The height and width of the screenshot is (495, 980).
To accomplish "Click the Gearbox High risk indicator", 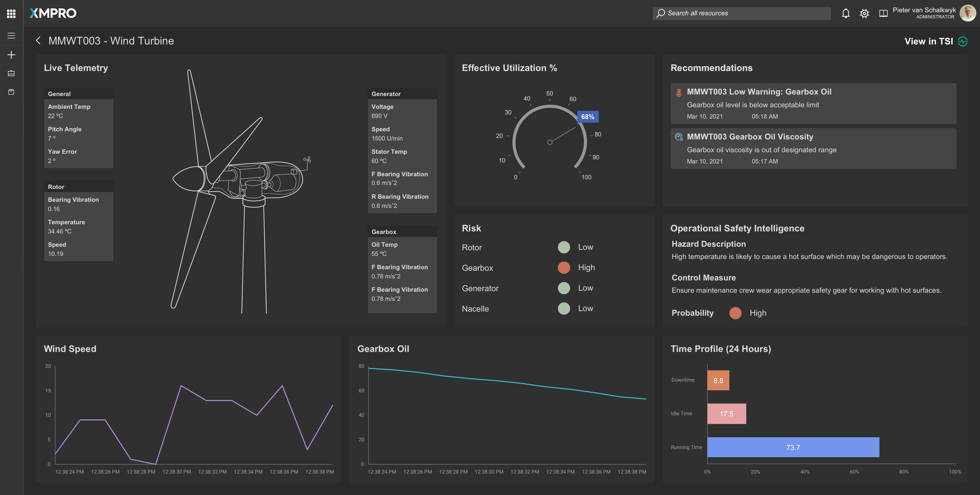I will point(564,268).
